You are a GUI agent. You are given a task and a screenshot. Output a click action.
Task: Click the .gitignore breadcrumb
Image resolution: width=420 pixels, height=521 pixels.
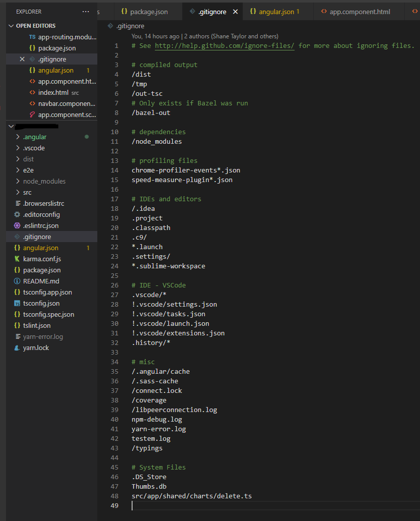click(130, 26)
